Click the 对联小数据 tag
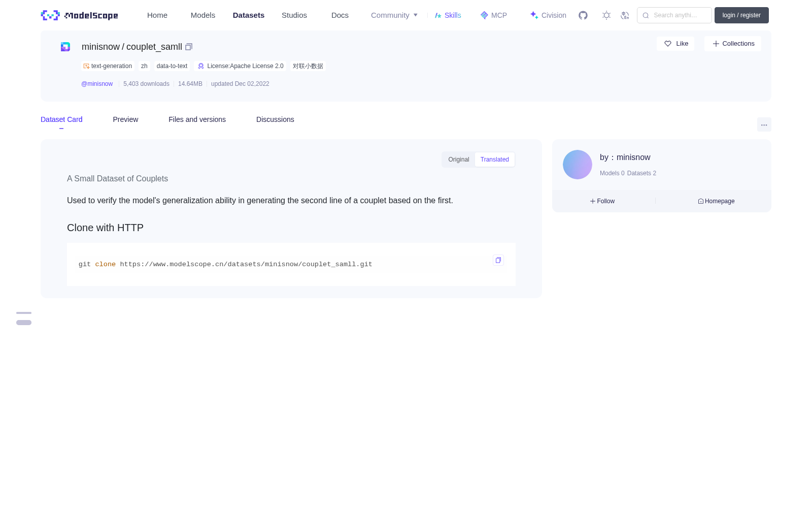The width and height of the screenshot is (812, 508). (308, 66)
